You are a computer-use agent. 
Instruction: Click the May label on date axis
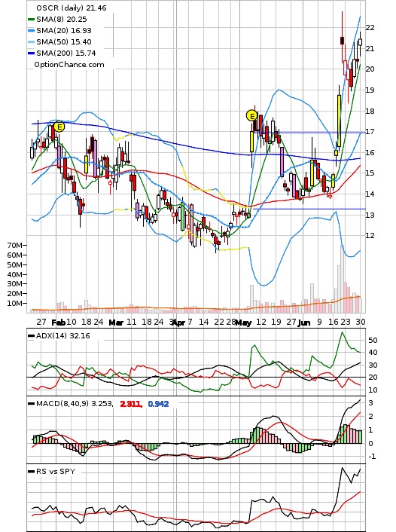(x=243, y=323)
